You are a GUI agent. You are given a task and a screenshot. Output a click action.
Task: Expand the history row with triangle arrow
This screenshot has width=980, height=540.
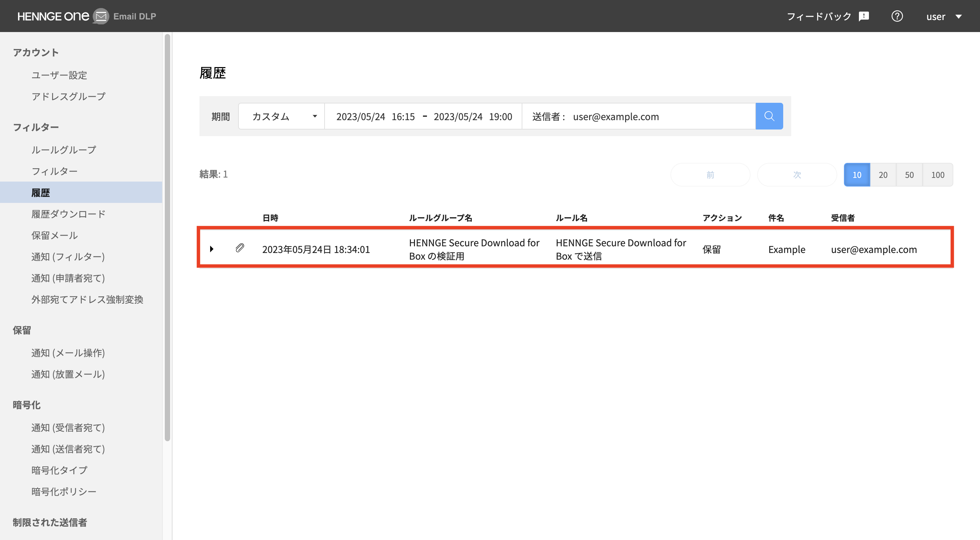pyautogui.click(x=211, y=249)
